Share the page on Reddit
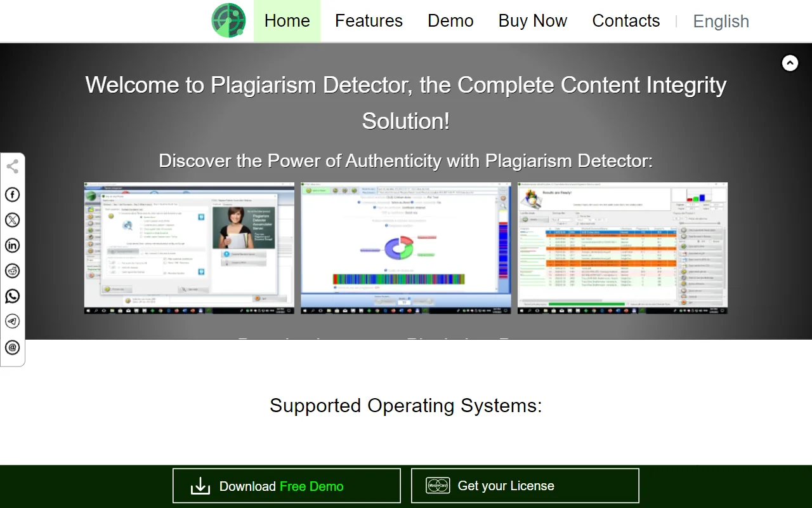Image resolution: width=812 pixels, height=508 pixels. [12, 271]
